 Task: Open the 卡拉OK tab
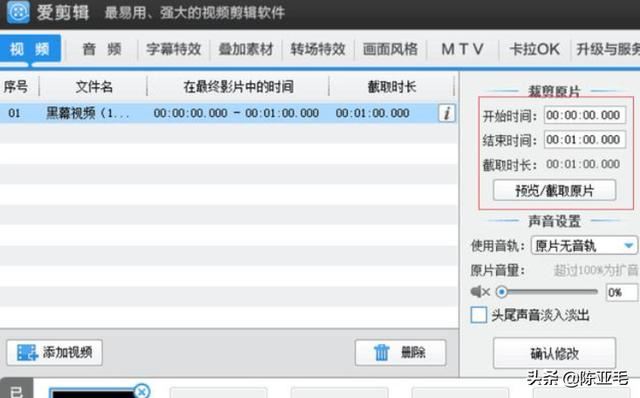534,49
